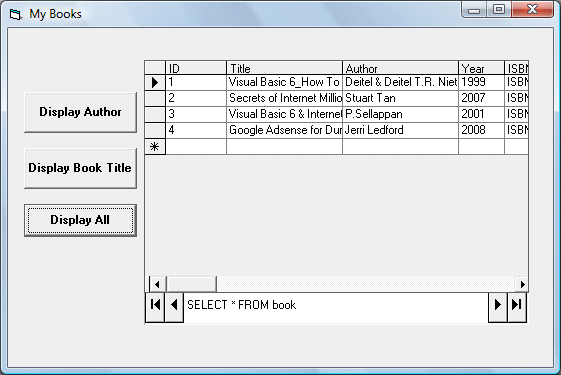Select the new-row asterisk selector
Viewport: 561px width, 375px height.
click(x=155, y=147)
